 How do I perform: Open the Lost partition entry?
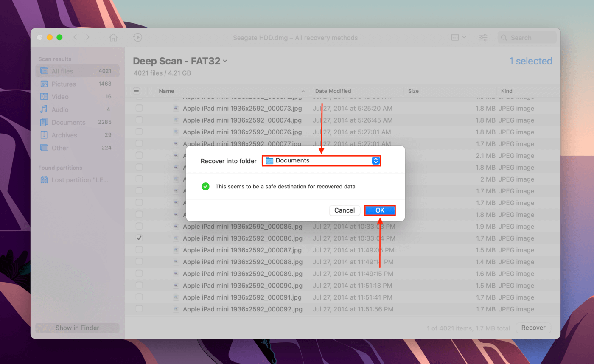coord(77,180)
